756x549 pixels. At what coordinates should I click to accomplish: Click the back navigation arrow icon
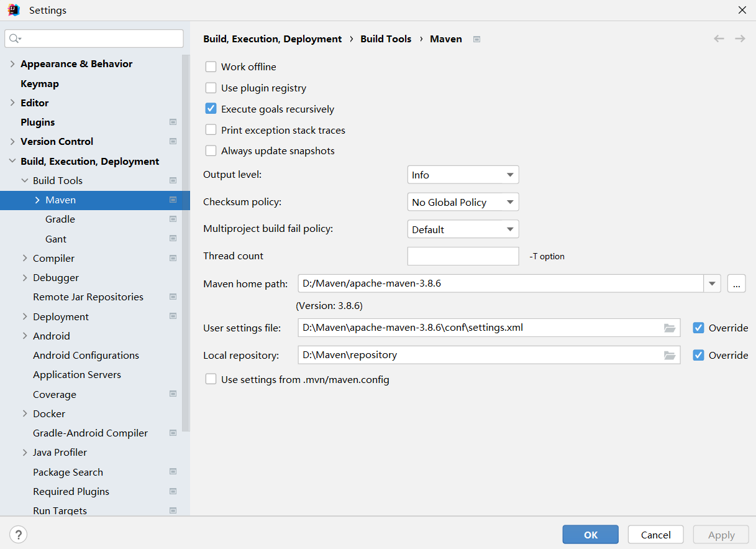coord(719,39)
